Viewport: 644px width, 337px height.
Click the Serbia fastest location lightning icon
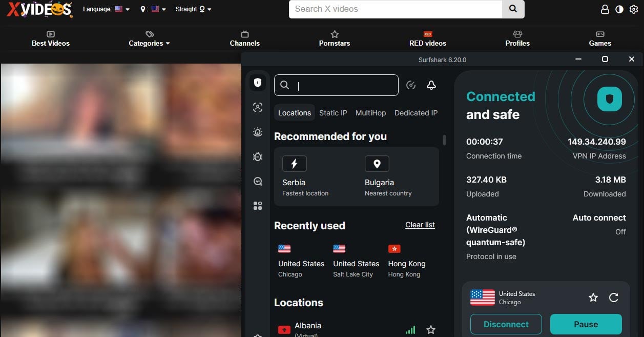click(x=295, y=164)
